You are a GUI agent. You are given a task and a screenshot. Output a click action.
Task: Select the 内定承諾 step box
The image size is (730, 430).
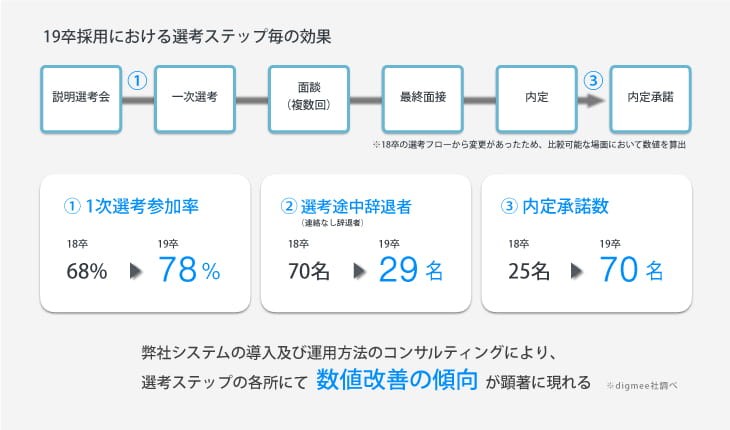pyautogui.click(x=650, y=99)
